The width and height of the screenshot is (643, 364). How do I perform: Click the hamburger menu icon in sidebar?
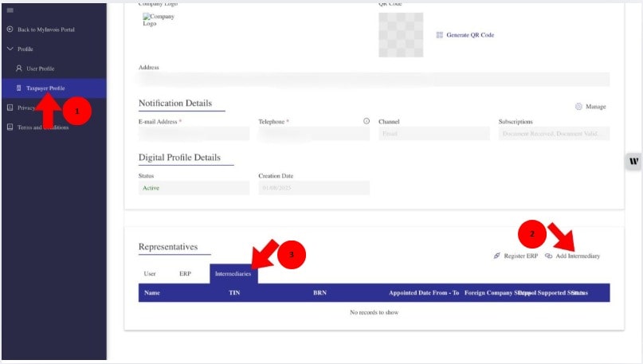10,10
